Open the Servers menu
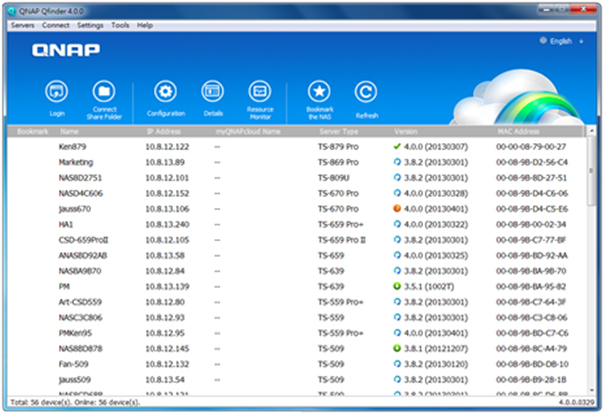The width and height of the screenshot is (604, 413). click(22, 25)
